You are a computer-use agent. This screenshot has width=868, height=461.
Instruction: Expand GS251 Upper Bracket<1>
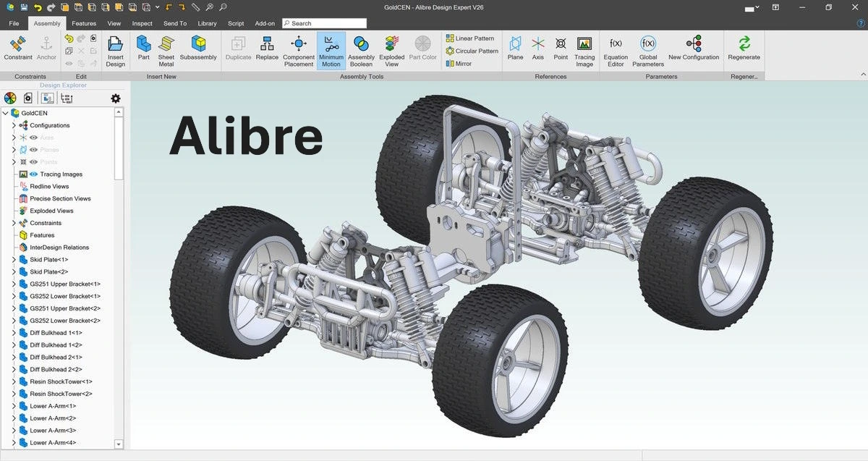(14, 284)
